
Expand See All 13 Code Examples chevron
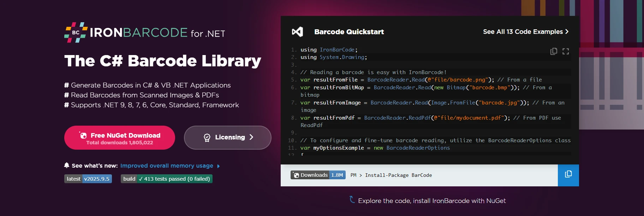coord(567,32)
